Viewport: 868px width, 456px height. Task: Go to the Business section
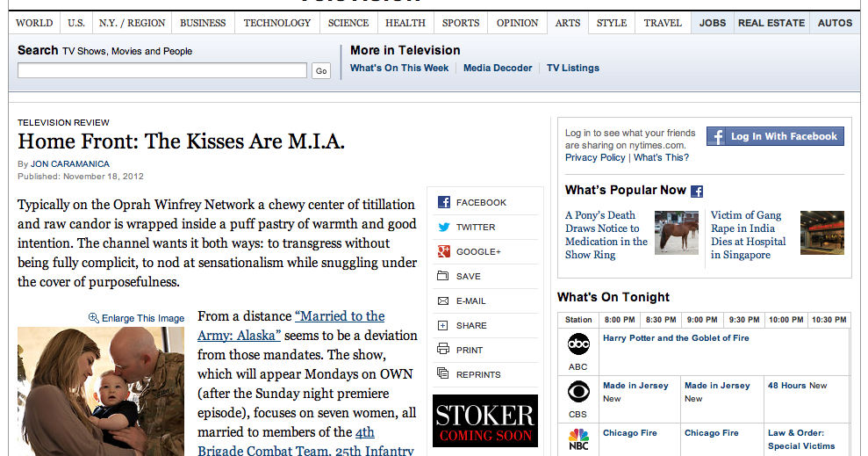[x=203, y=23]
